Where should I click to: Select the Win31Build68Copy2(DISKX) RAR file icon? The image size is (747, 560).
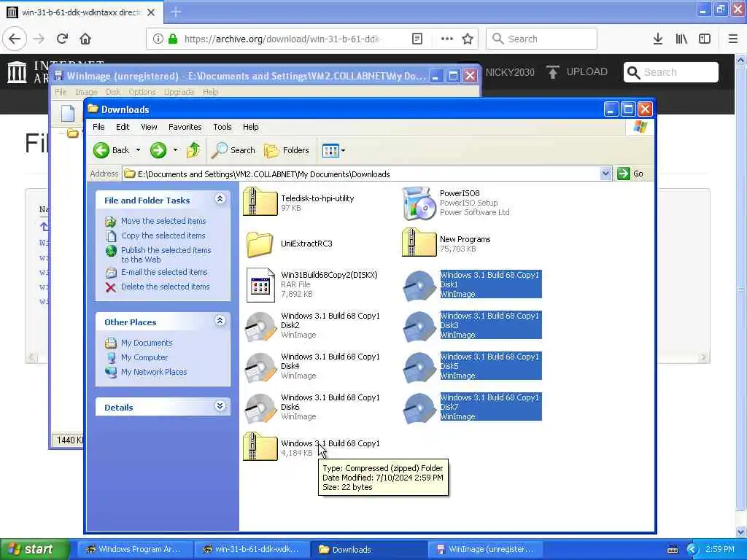(260, 285)
